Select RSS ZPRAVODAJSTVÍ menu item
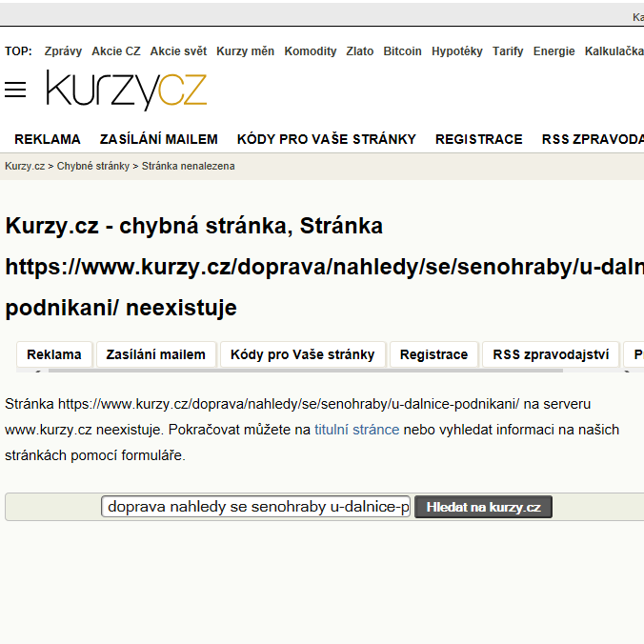This screenshot has height=644, width=644. (x=593, y=139)
